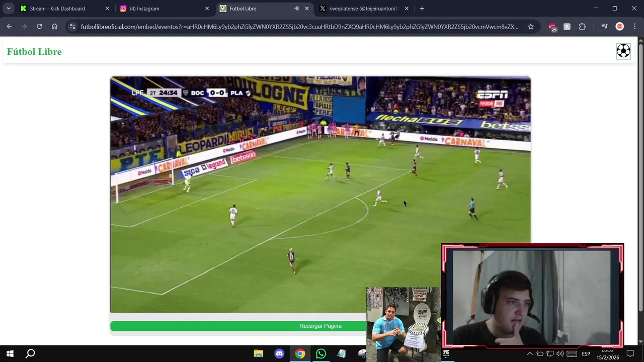Open the touch keyboard tray icon
The width and height of the screenshot is (644, 362).
[x=572, y=354]
